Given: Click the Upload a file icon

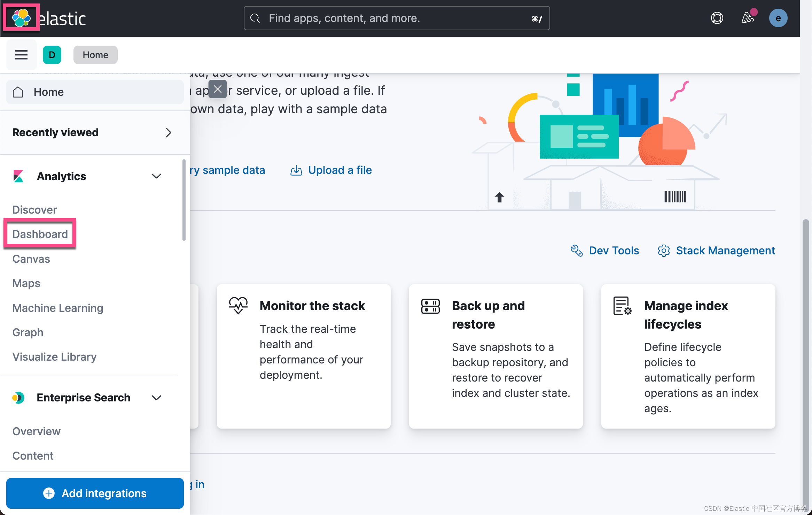Looking at the screenshot, I should pyautogui.click(x=296, y=170).
